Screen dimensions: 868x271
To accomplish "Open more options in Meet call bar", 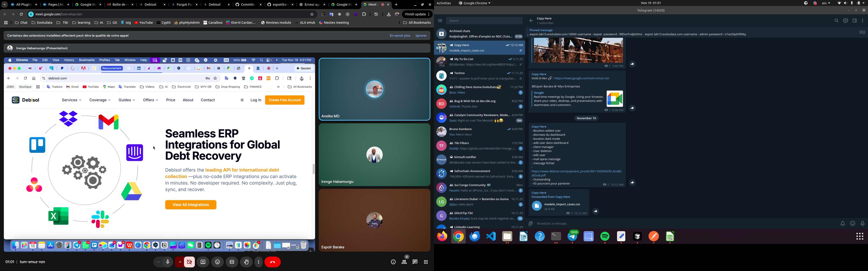I will click(x=258, y=262).
